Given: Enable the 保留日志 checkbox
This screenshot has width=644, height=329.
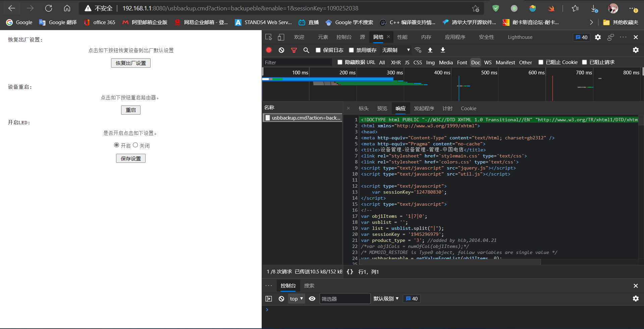Looking at the screenshot, I should click(318, 50).
